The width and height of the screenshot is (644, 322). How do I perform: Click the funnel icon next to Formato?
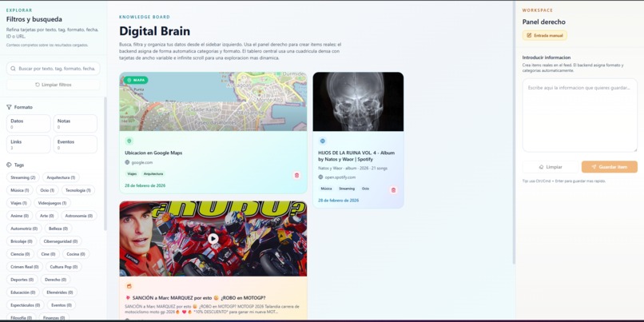pyautogui.click(x=9, y=107)
